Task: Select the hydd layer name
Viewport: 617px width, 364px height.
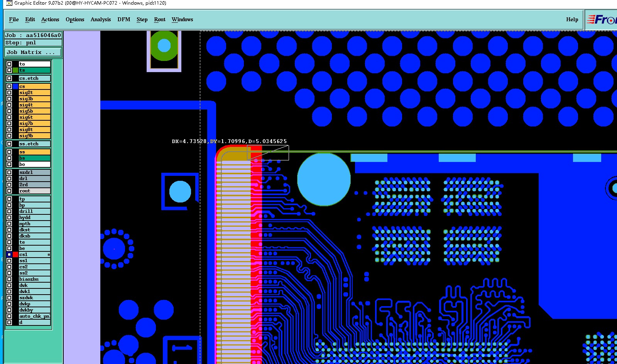Action: (x=35, y=217)
